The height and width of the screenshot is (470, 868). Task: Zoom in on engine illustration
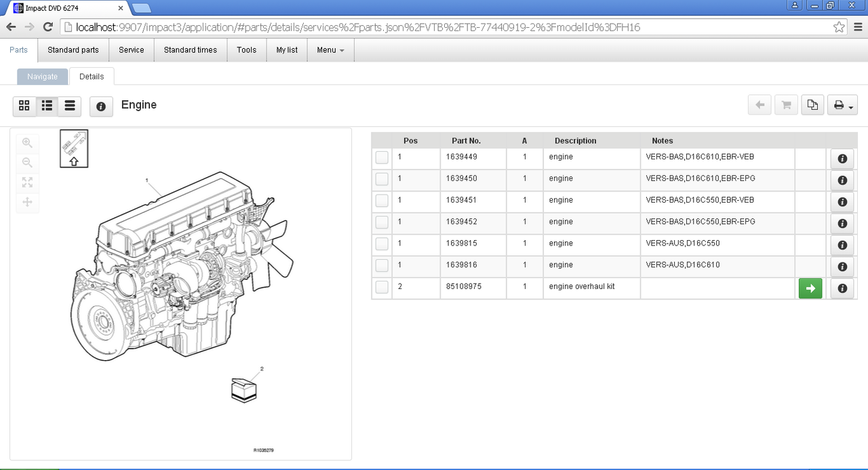point(27,142)
